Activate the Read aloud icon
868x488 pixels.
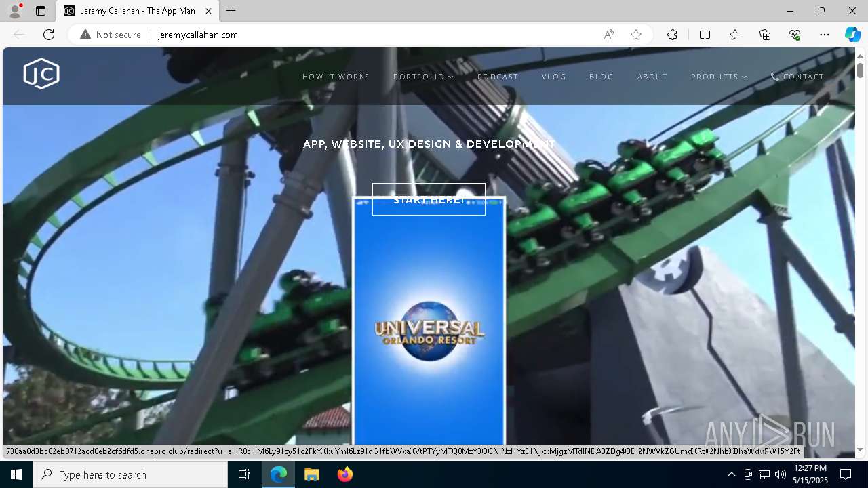(x=609, y=35)
